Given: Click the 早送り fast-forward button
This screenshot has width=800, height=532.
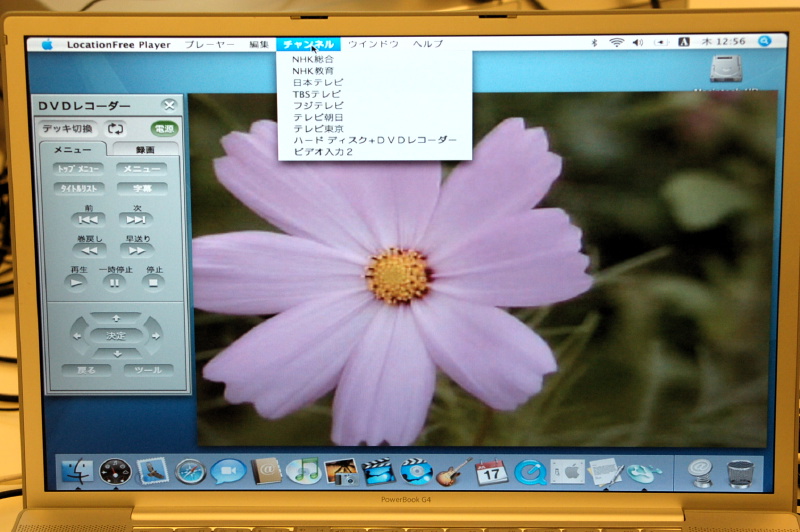Looking at the screenshot, I should pyautogui.click(x=138, y=251).
